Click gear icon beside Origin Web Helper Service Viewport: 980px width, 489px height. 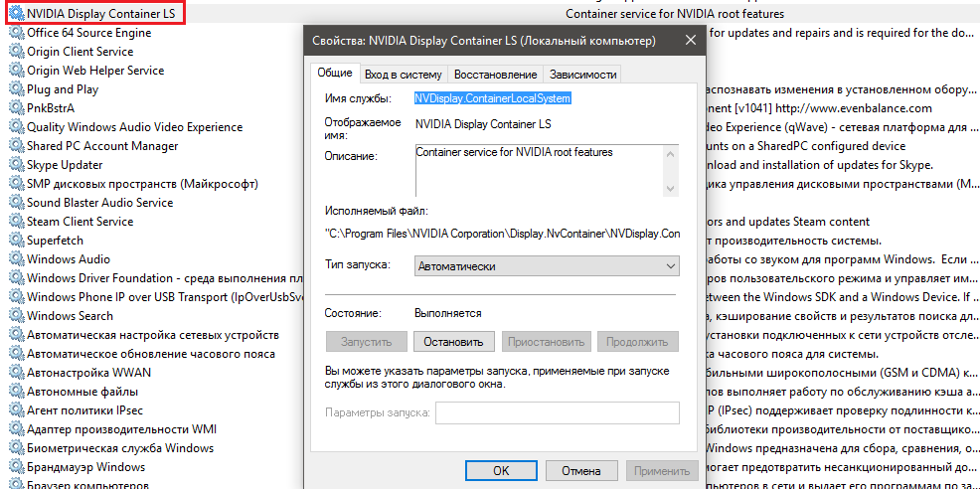tap(16, 70)
